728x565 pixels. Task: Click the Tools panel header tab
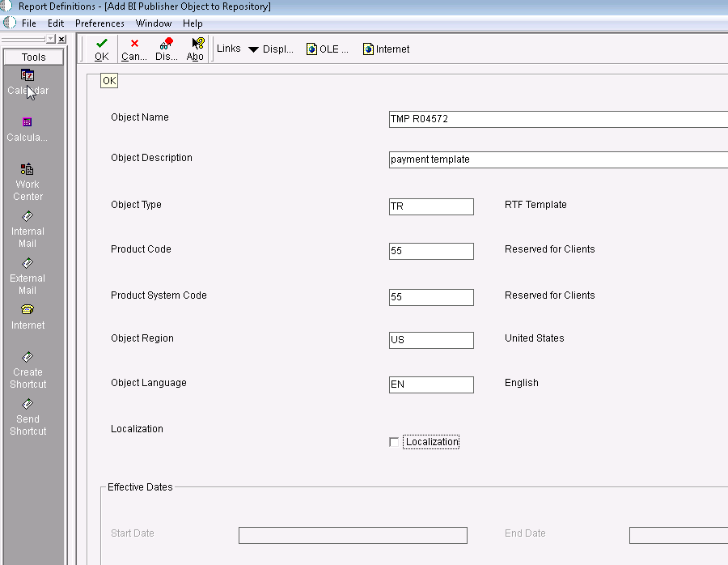pyautogui.click(x=33, y=57)
